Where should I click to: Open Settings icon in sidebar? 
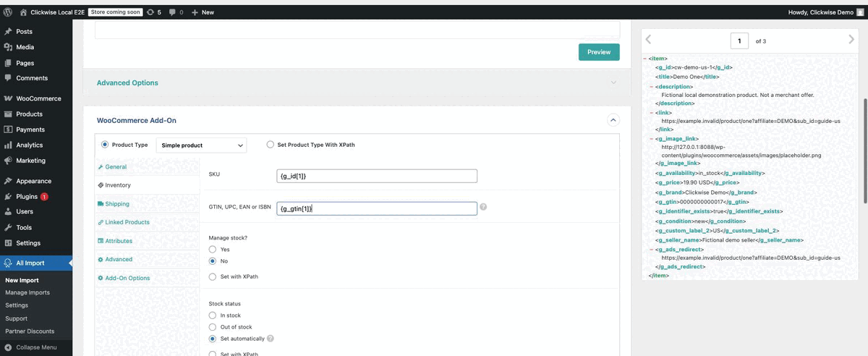pos(8,243)
